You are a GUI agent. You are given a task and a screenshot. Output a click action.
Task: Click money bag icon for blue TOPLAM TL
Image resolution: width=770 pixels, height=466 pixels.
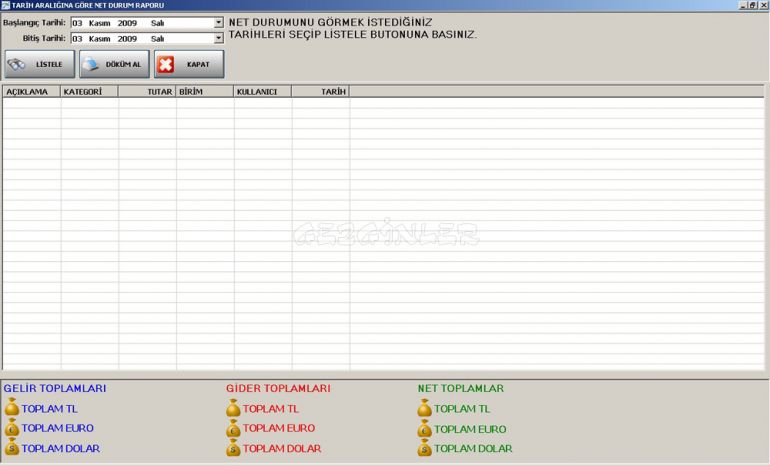12,408
